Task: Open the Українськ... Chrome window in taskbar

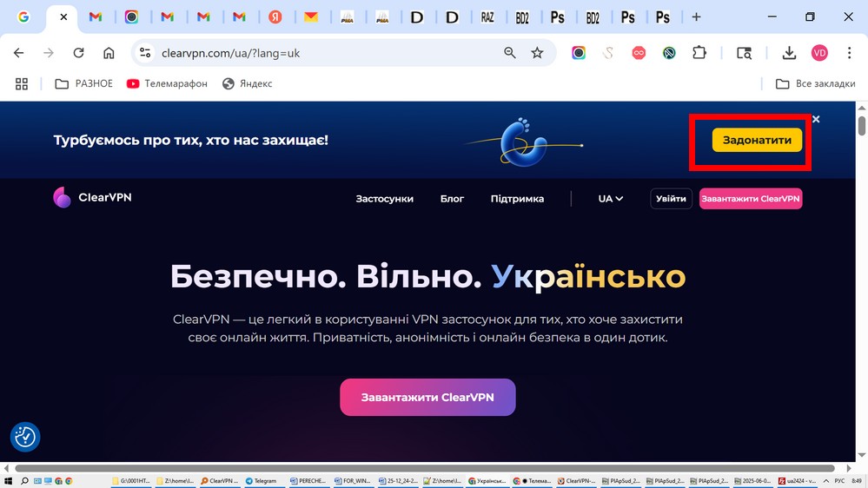Action: (x=487, y=481)
